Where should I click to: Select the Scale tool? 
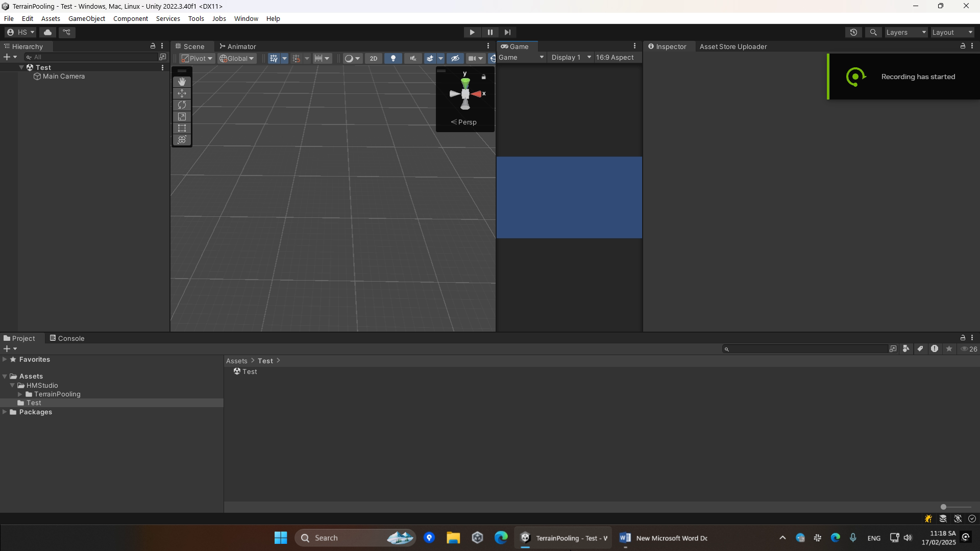pyautogui.click(x=182, y=117)
